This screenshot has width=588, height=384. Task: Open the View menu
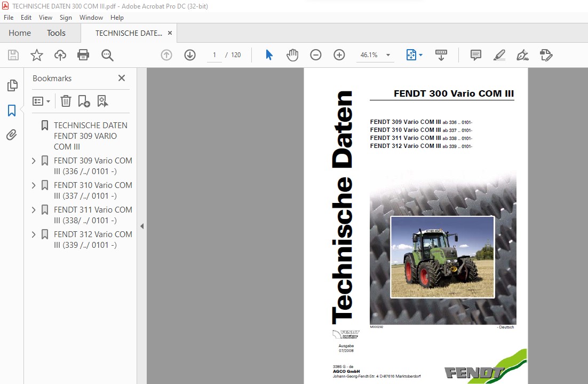pyautogui.click(x=45, y=18)
